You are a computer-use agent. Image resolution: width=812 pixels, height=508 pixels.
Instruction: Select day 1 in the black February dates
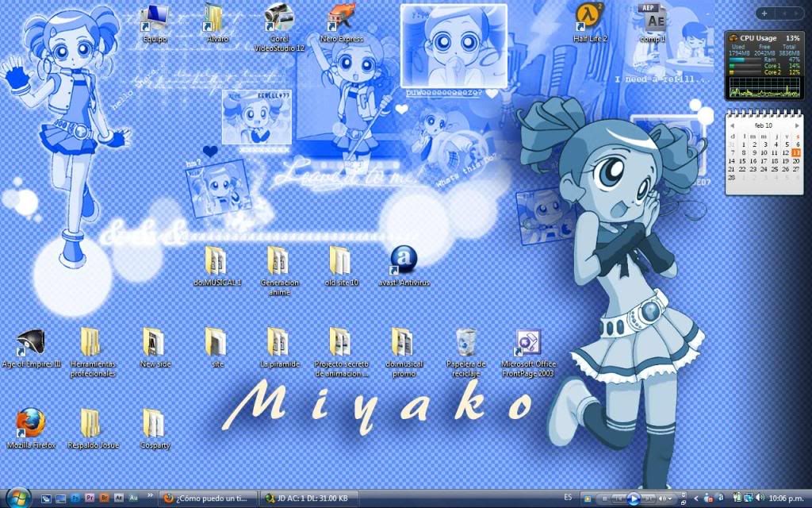click(x=744, y=144)
